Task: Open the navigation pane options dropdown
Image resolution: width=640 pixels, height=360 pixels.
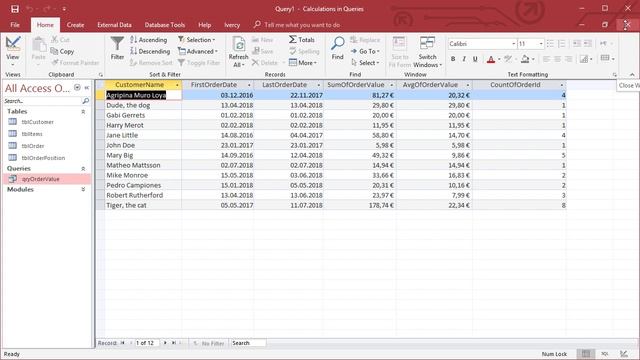Action: click(77, 88)
